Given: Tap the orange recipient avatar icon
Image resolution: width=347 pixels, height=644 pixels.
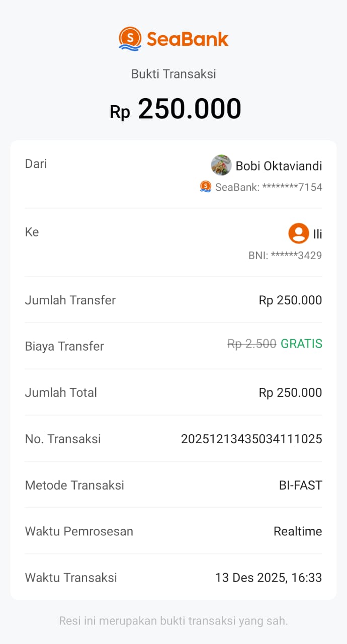Looking at the screenshot, I should (x=298, y=233).
